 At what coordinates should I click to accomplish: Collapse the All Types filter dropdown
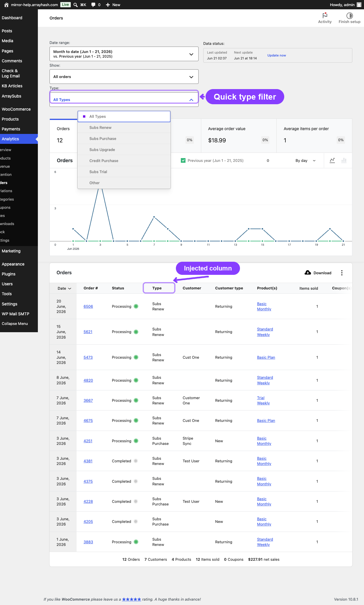point(124,99)
